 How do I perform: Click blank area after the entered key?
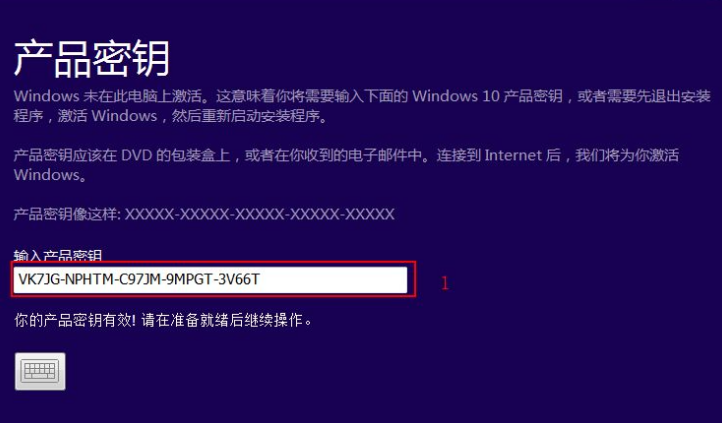[x=334, y=279]
